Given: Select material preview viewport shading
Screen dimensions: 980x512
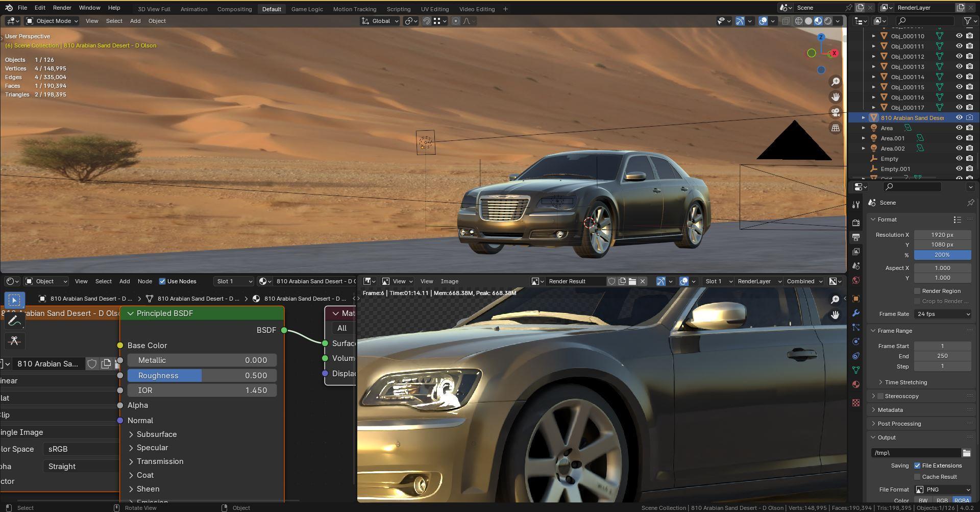Looking at the screenshot, I should (818, 21).
